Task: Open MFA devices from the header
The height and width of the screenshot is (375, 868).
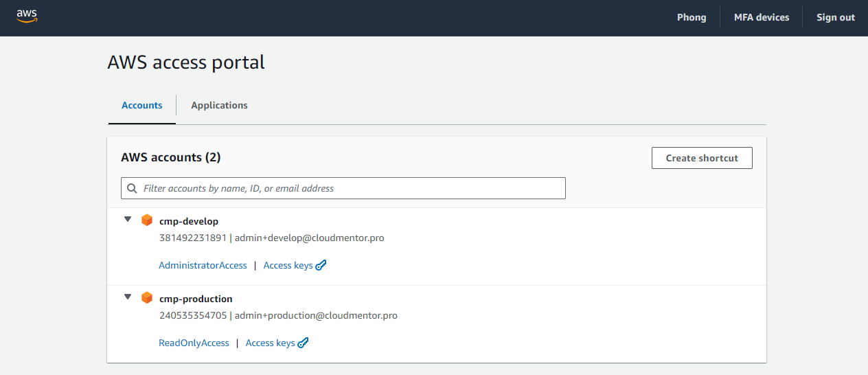Action: click(x=762, y=17)
